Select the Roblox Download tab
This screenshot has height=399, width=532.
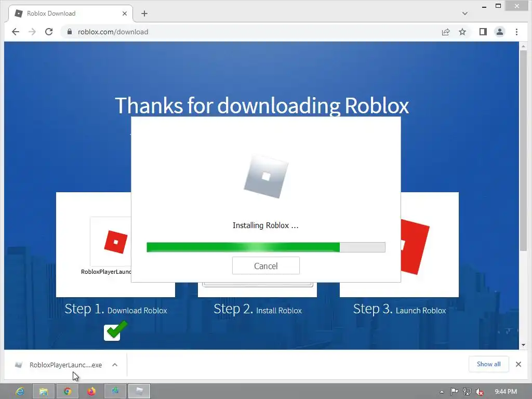pos(70,14)
